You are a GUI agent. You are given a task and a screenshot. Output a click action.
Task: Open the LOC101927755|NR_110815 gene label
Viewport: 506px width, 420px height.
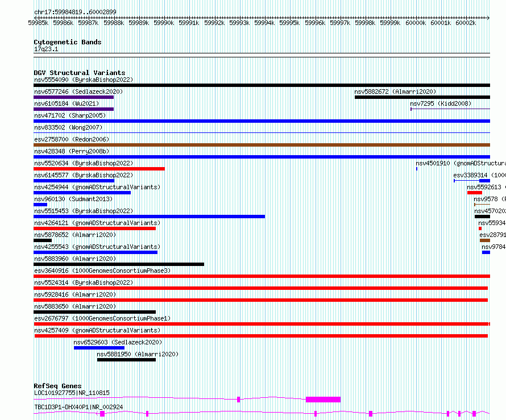(x=72, y=393)
